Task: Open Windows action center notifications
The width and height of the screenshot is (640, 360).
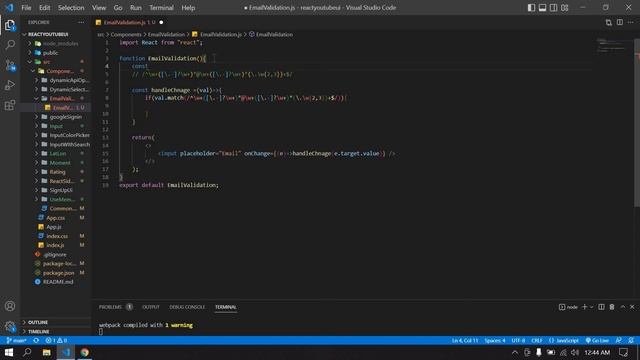Action: click(623, 352)
